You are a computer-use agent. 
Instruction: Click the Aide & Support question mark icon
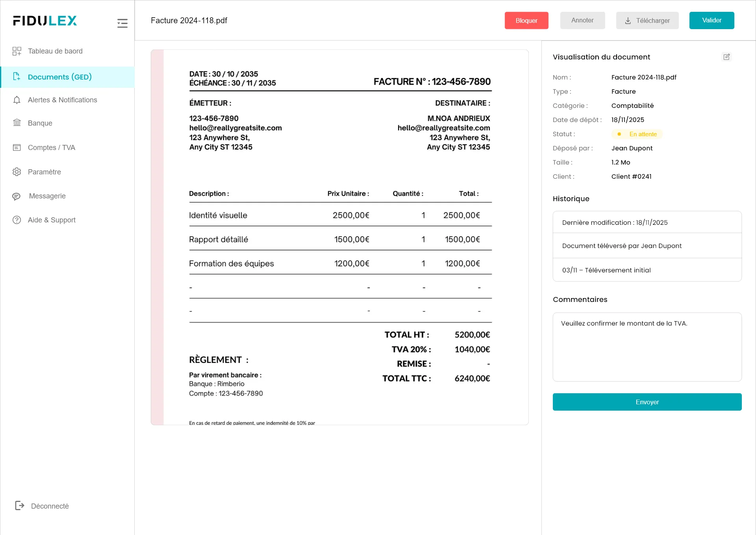click(17, 220)
